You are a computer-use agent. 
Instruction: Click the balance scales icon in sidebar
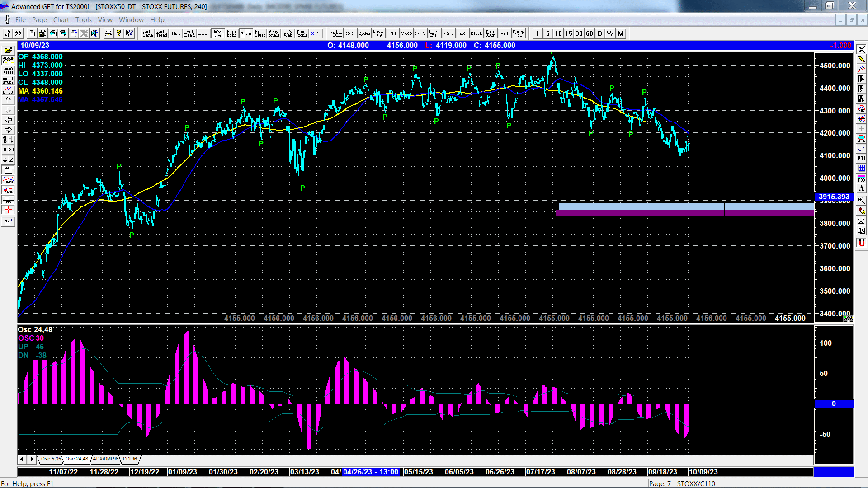[x=8, y=61]
